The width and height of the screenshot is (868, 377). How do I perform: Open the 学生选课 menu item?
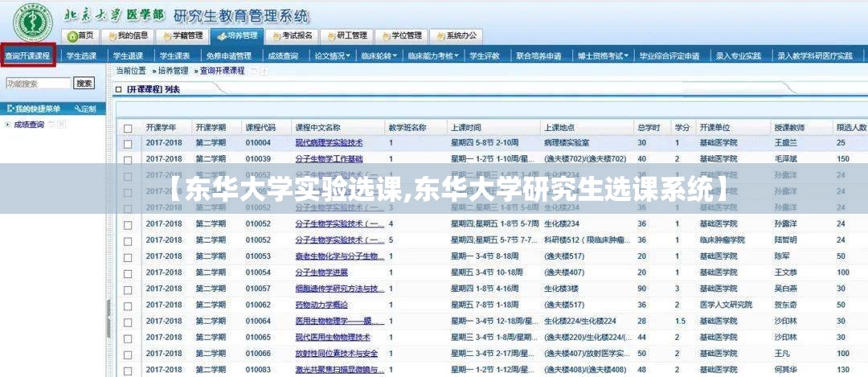click(81, 56)
